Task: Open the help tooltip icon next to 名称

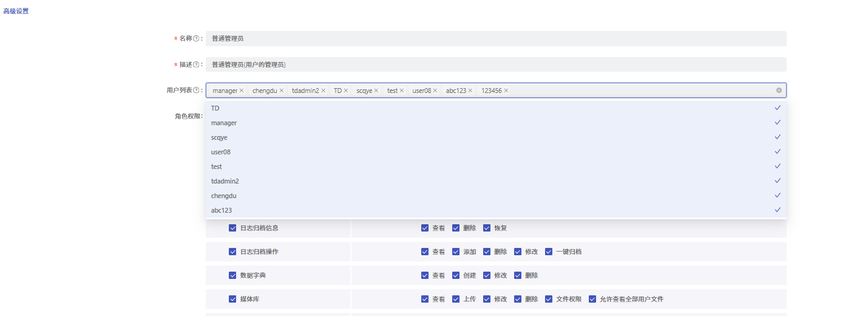Action: [x=196, y=38]
